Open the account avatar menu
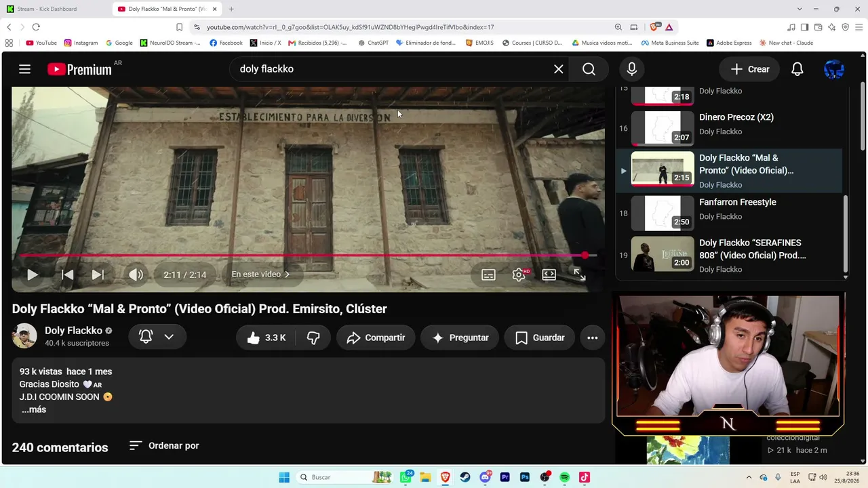The height and width of the screenshot is (488, 868). point(834,69)
